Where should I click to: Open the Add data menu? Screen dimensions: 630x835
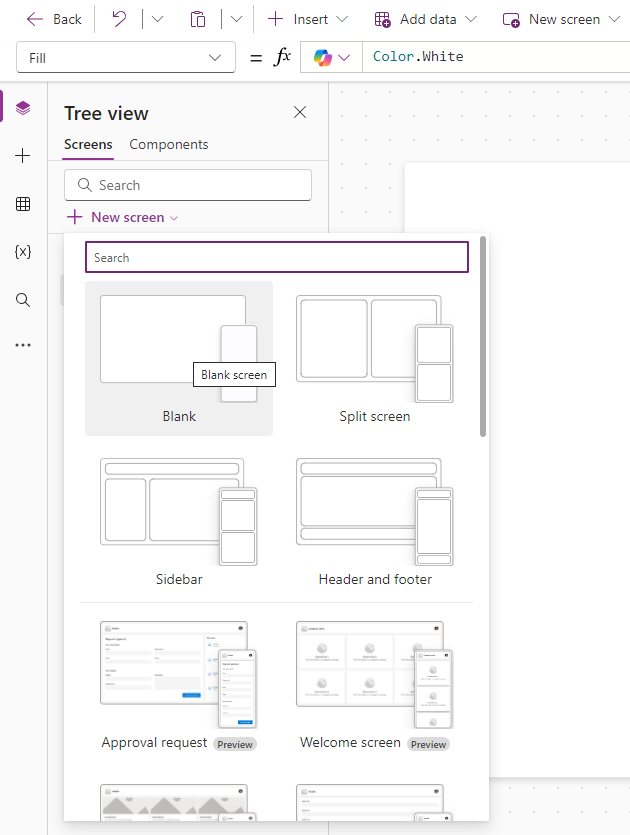pyautogui.click(x=425, y=20)
